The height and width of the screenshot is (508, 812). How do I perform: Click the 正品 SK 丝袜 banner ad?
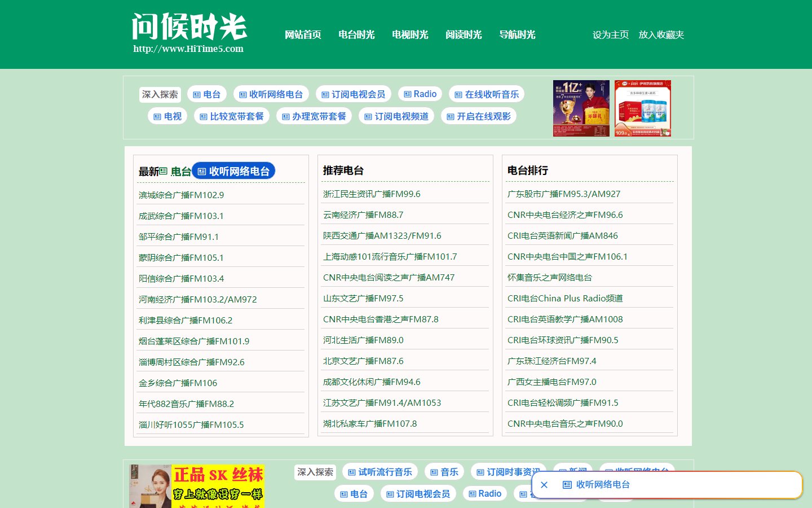[x=197, y=486]
